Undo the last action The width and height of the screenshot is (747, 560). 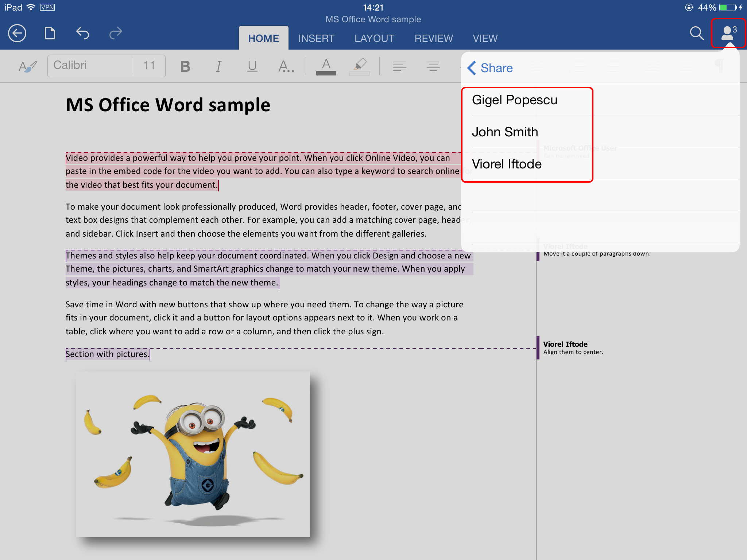(x=83, y=34)
